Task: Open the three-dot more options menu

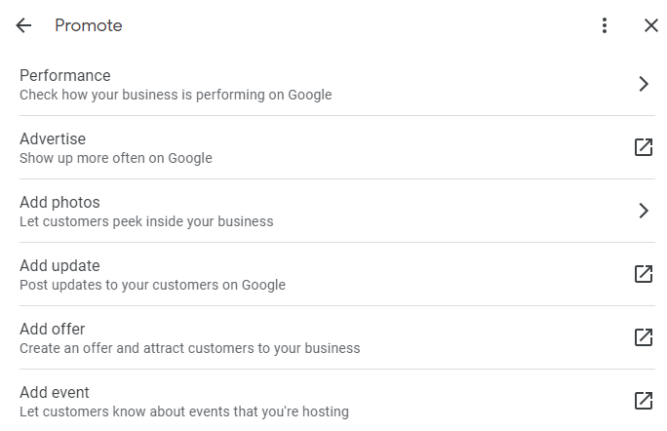Action: (604, 27)
